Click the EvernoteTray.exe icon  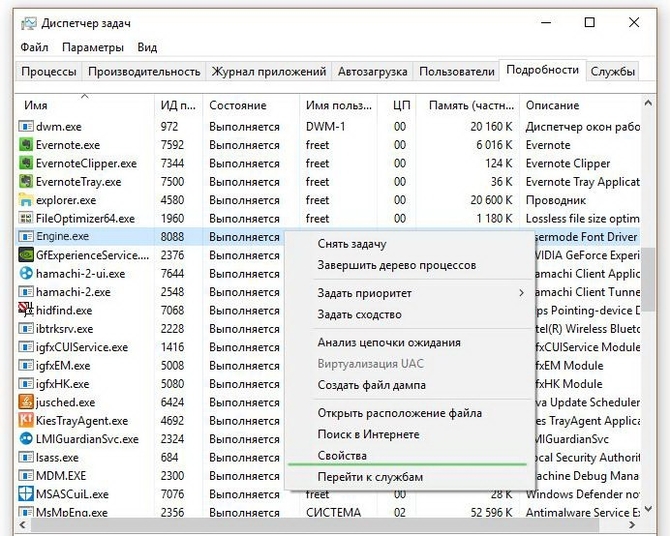[26, 182]
